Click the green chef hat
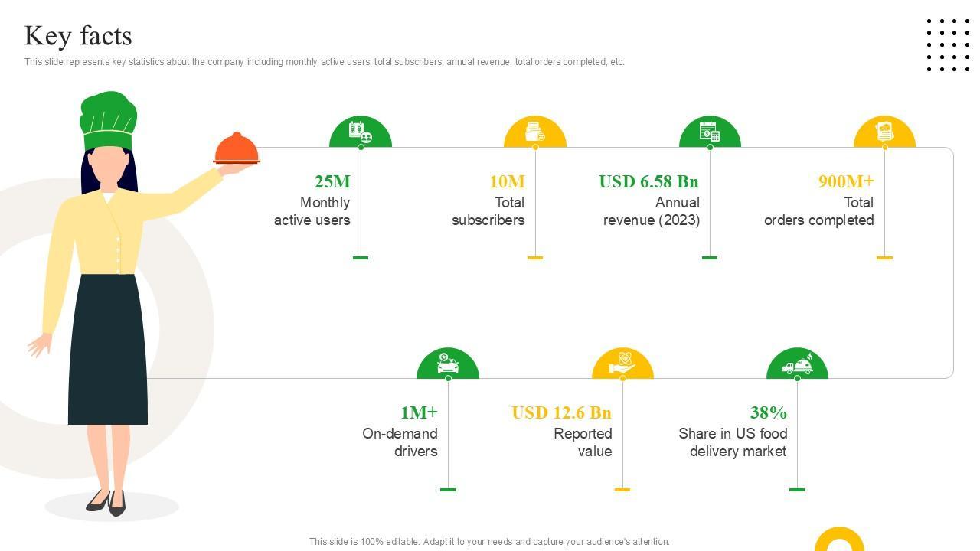The image size is (980, 551). 108,120
